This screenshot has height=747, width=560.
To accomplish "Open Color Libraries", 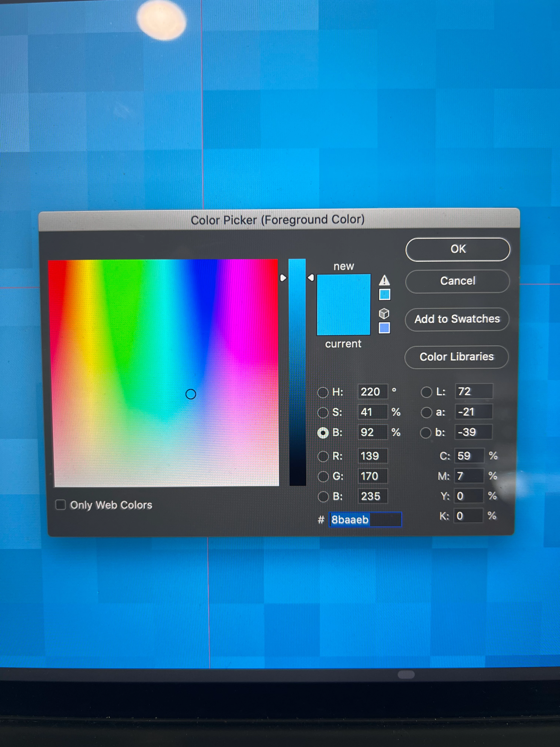I will [x=456, y=357].
